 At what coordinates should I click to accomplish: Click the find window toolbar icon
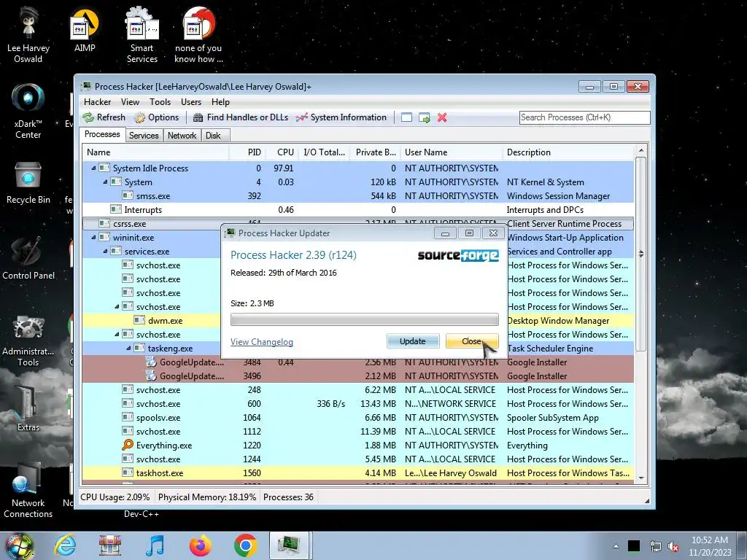point(406,117)
